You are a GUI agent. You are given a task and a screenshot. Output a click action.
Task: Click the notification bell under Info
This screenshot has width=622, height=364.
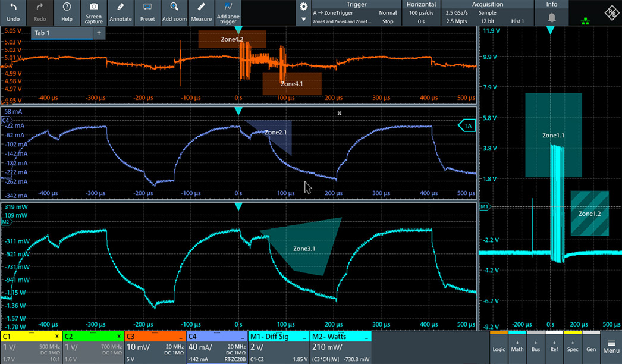tap(552, 18)
